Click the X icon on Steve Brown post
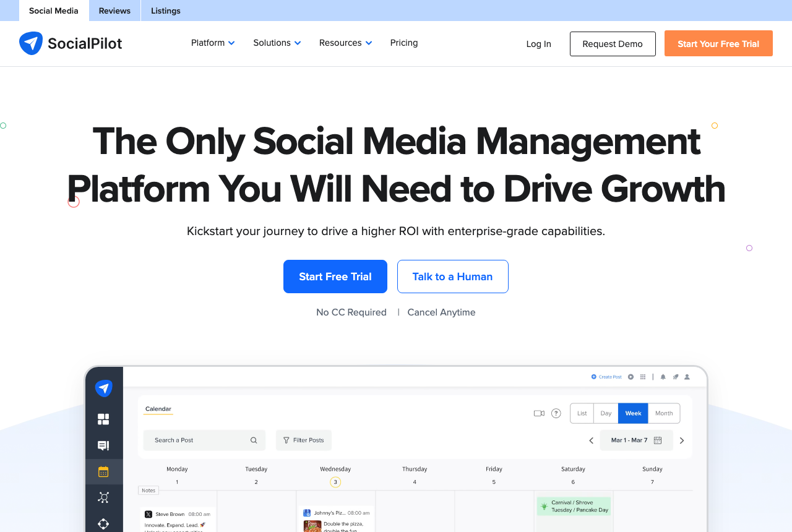 click(x=148, y=514)
